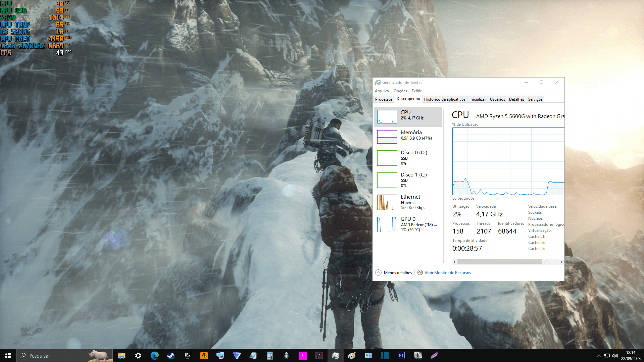Click the 4,17 GHz Velocidade value
The height and width of the screenshot is (362, 644).
click(489, 214)
